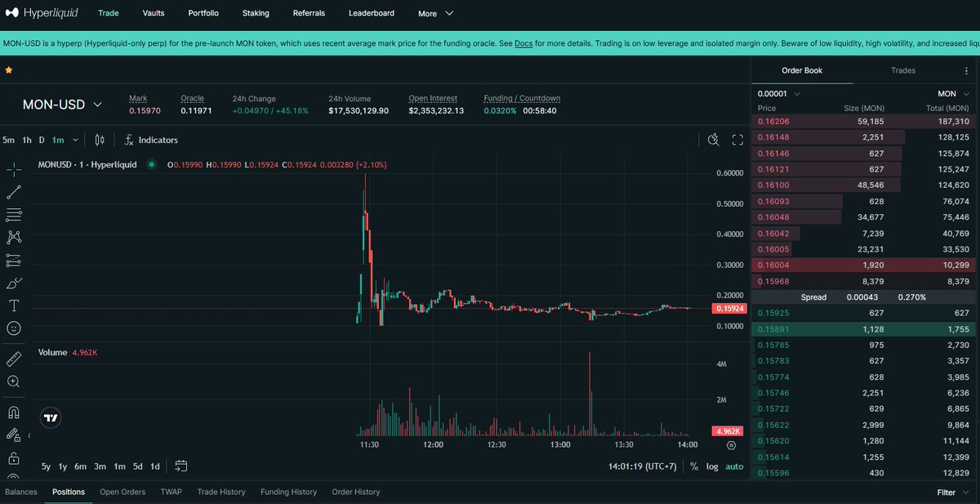The height and width of the screenshot is (504, 980).
Task: Click the 0.15924 current price label
Action: point(728,309)
